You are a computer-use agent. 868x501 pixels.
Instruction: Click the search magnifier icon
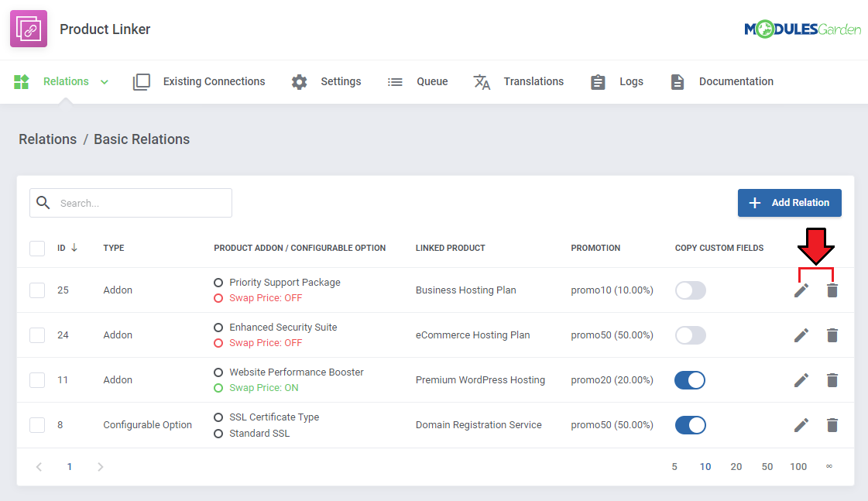(43, 203)
